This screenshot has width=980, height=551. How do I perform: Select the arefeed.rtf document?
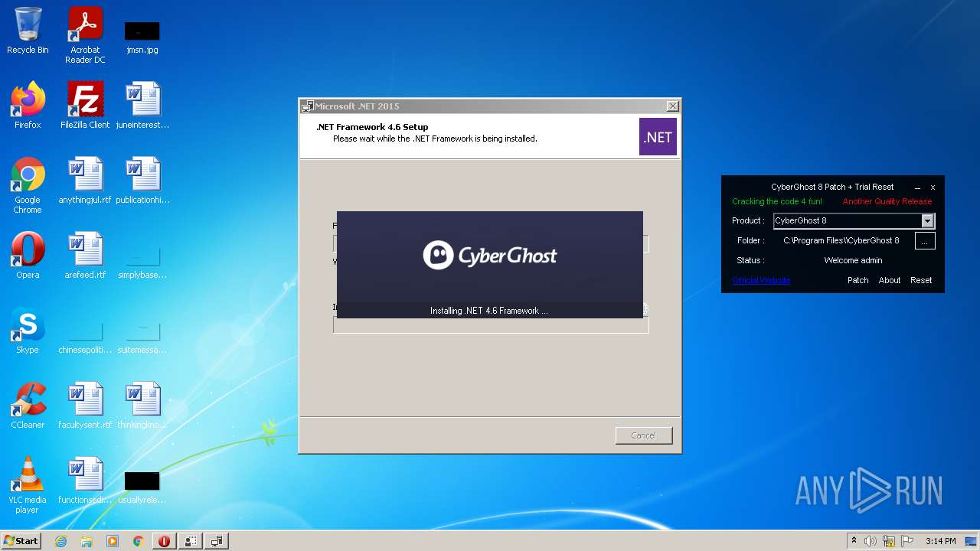click(85, 256)
